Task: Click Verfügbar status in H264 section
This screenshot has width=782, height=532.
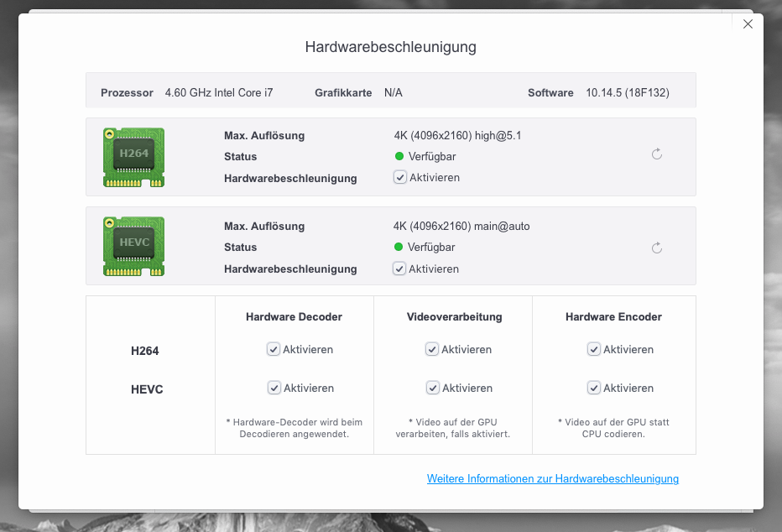Action: (x=432, y=157)
